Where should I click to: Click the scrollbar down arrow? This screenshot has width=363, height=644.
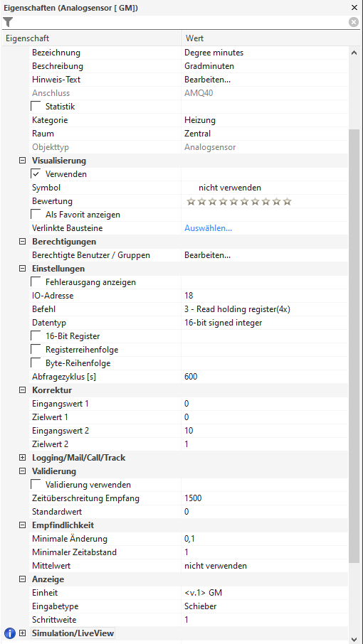click(354, 638)
